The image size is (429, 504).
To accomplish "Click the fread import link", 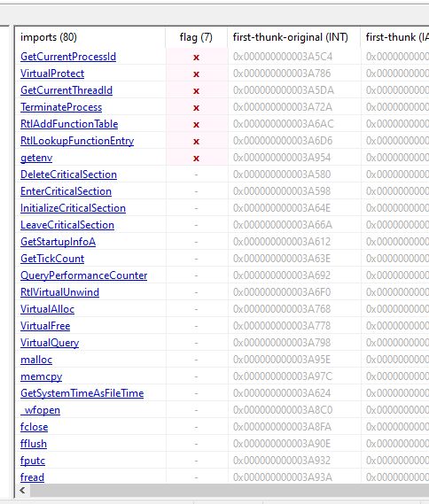I will click(32, 477).
